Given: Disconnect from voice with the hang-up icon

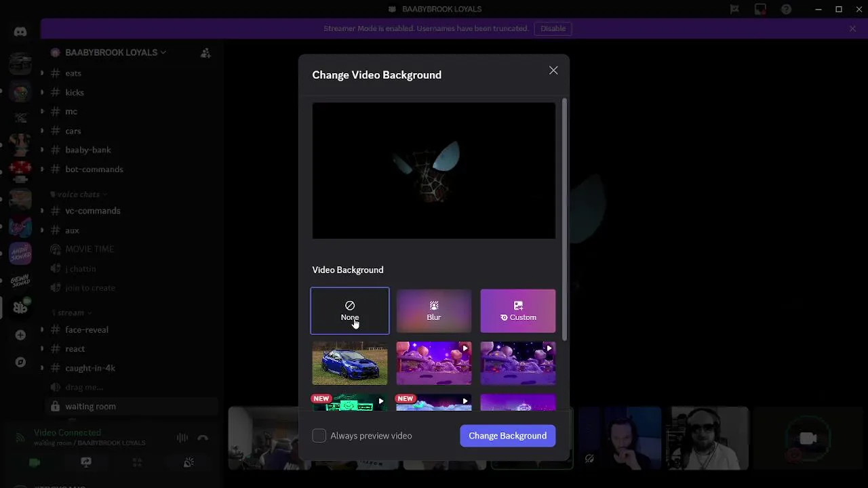Looking at the screenshot, I should [203, 438].
